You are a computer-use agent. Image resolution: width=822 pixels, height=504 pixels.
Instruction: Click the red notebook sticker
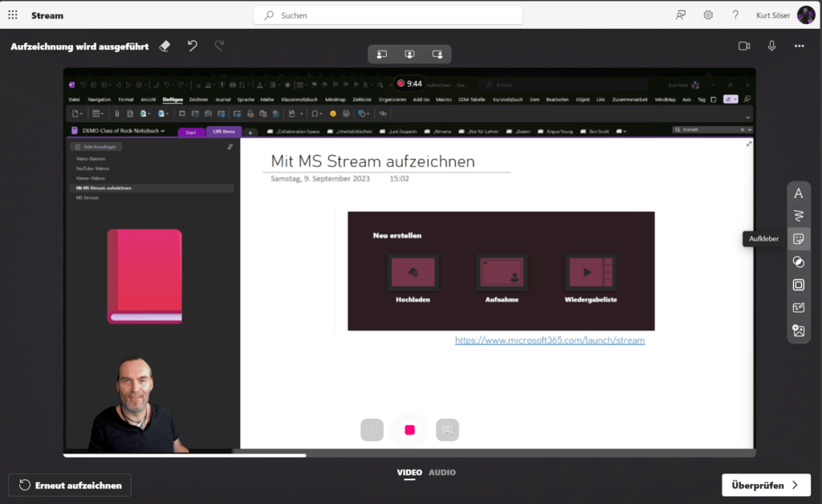pyautogui.click(x=144, y=277)
